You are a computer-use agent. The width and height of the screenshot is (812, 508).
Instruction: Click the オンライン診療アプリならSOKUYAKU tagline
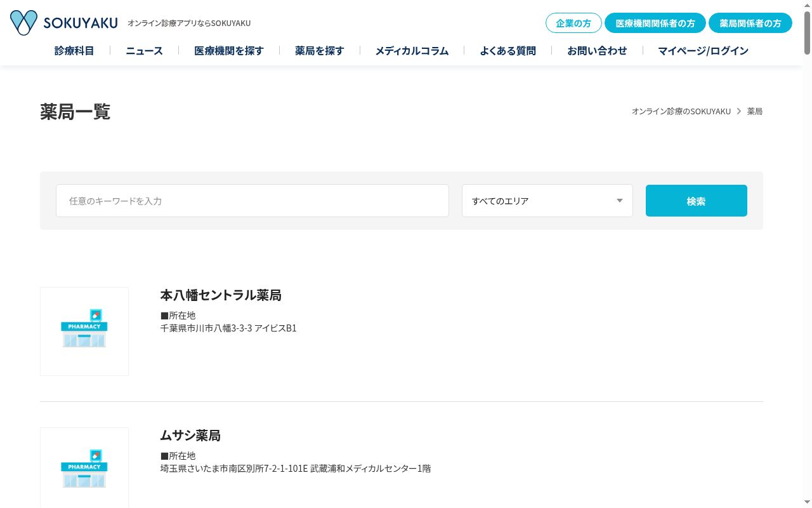[x=189, y=23]
